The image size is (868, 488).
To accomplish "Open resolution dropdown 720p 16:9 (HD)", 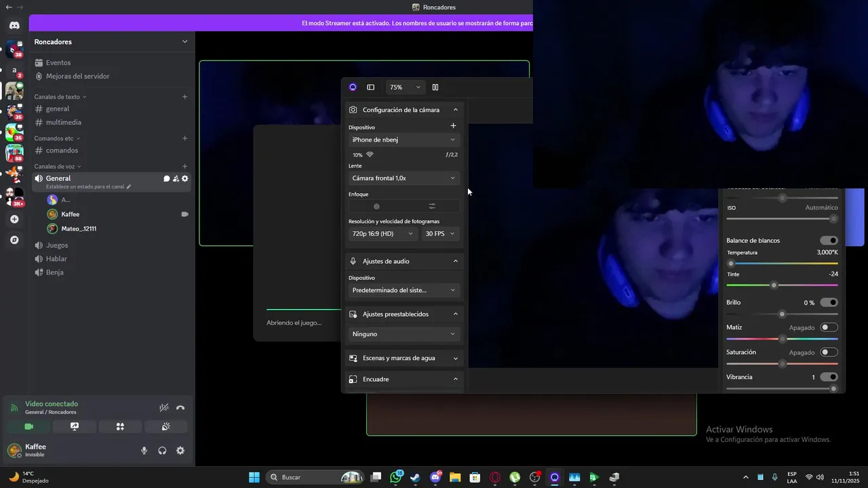I will point(382,234).
